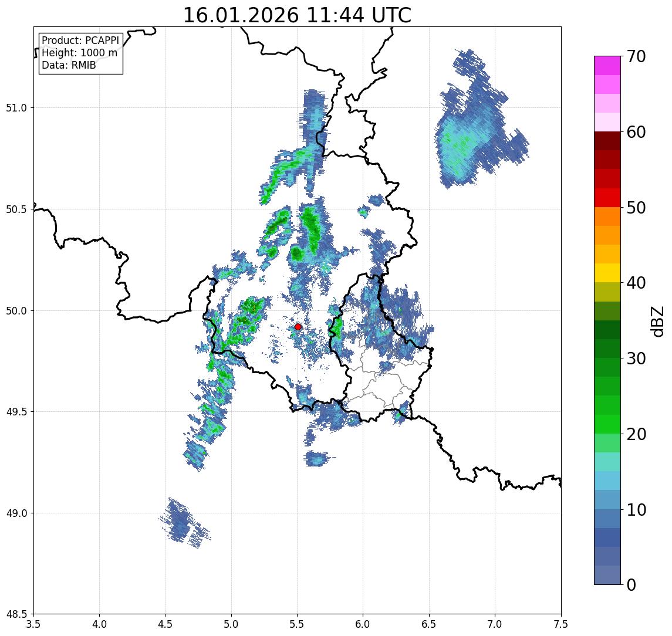Click the colorbar tick label 60
Screen dimensions: 672x636
(x=636, y=133)
